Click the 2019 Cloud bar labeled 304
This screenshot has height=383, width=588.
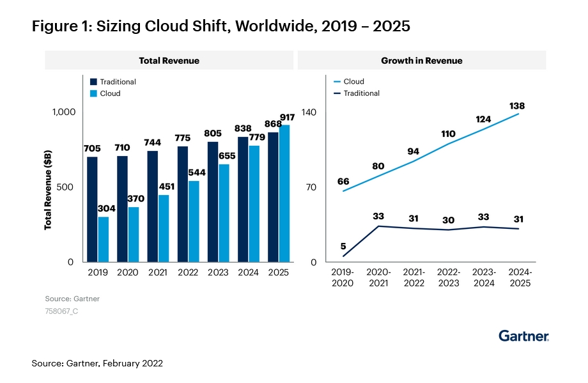pos(104,239)
